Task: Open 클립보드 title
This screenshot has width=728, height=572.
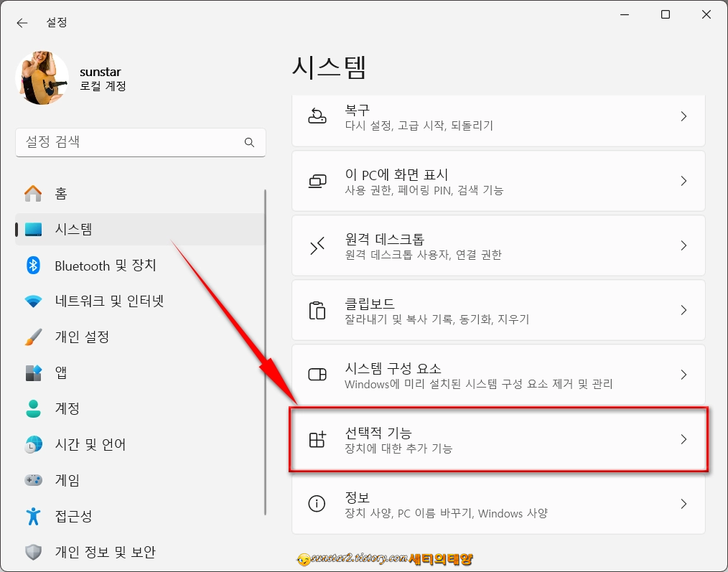Action: (370, 304)
